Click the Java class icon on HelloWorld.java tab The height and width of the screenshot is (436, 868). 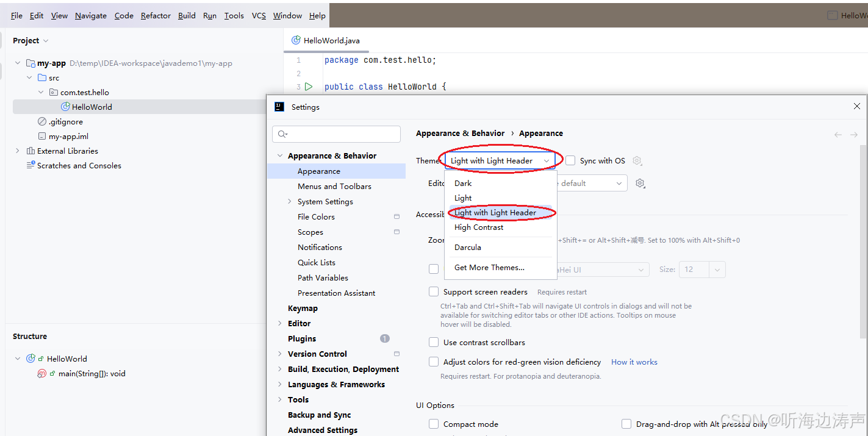click(296, 40)
